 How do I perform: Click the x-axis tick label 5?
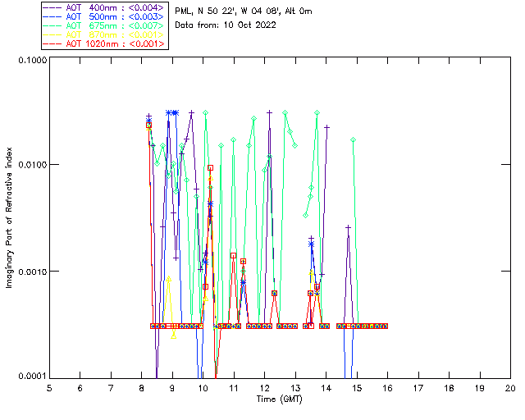click(x=49, y=388)
